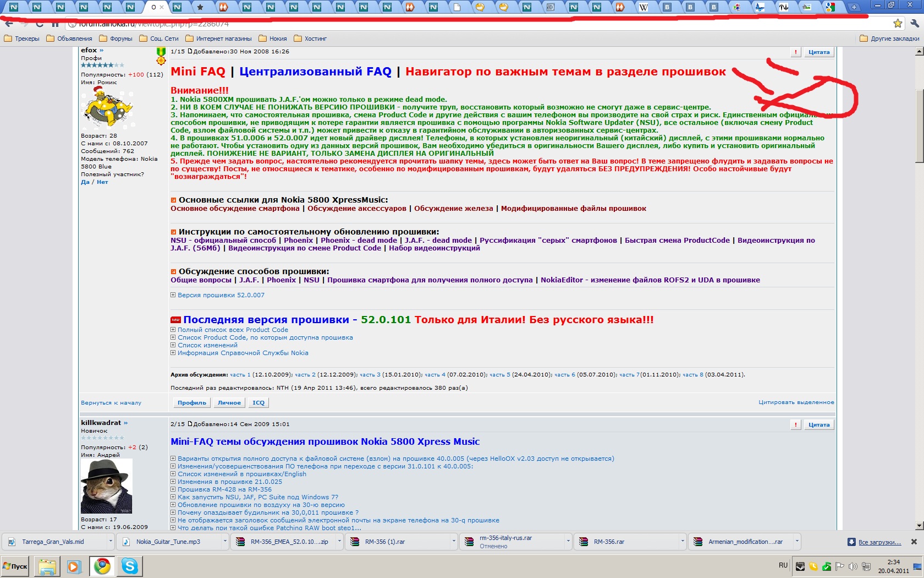Screen dimensions: 924x578
Task: Close the active tab
Action: click(162, 7)
